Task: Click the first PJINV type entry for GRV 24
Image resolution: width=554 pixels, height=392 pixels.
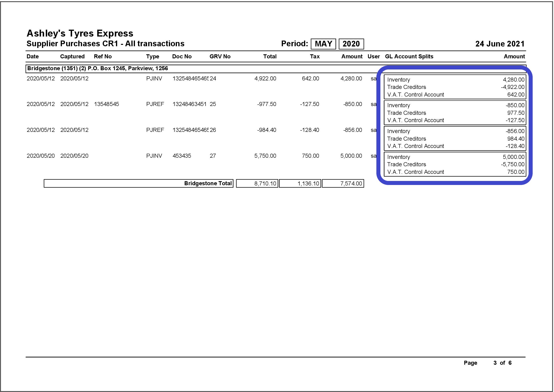Action: 154,79
